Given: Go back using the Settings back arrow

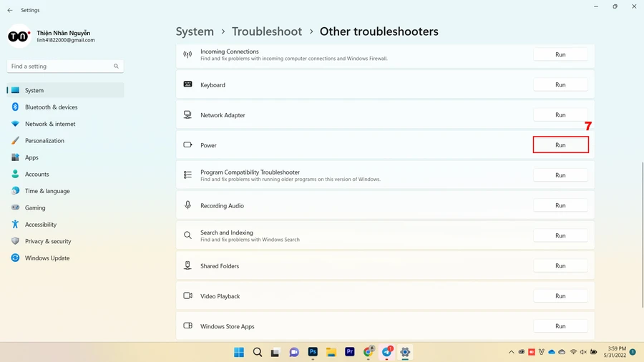Looking at the screenshot, I should pos(10,10).
